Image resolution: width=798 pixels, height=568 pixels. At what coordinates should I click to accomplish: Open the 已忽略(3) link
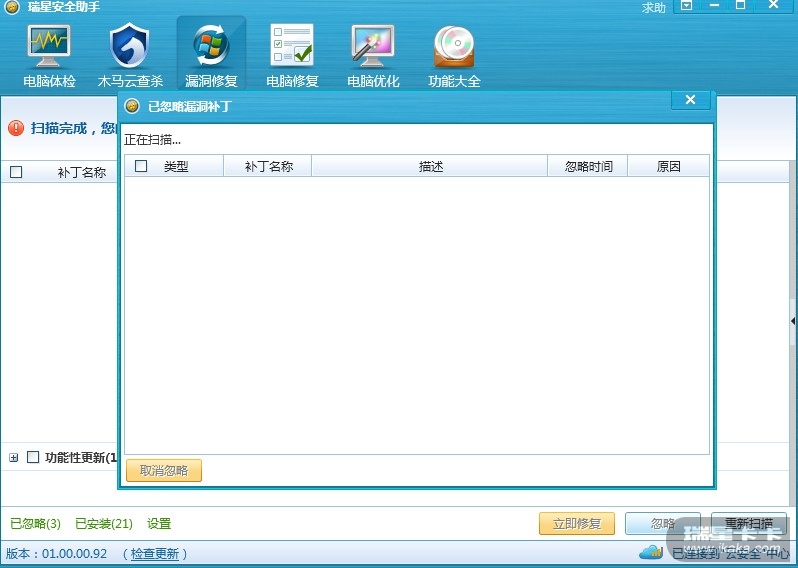(35, 523)
